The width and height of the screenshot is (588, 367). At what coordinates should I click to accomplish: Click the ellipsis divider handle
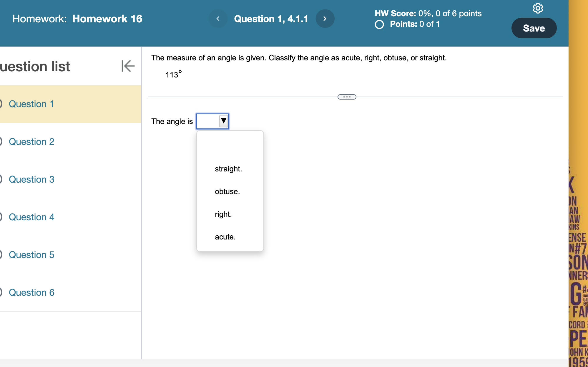click(347, 97)
